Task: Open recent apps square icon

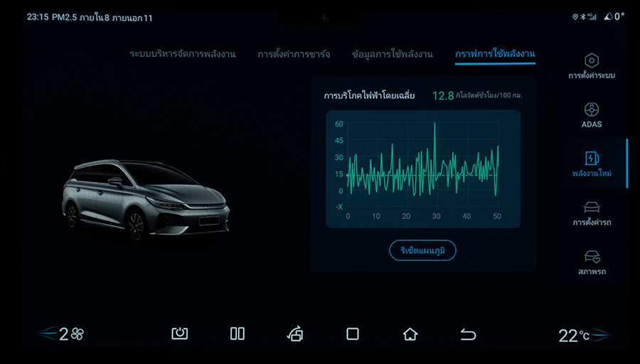Action: coord(353,334)
